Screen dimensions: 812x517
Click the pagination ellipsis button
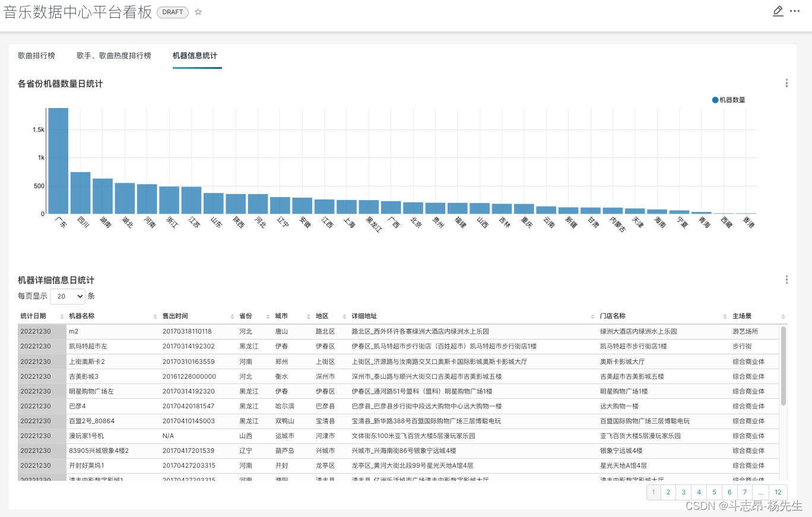click(761, 492)
